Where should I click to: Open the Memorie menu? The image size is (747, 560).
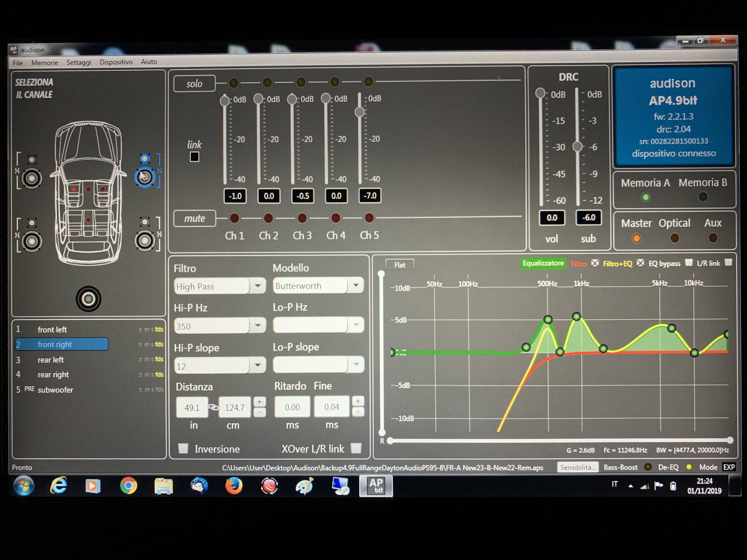(45, 63)
